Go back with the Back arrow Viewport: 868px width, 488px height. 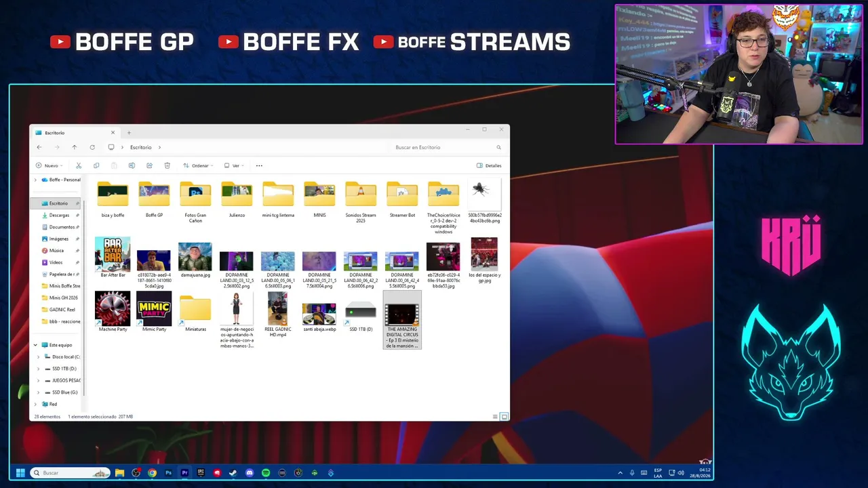(x=39, y=147)
